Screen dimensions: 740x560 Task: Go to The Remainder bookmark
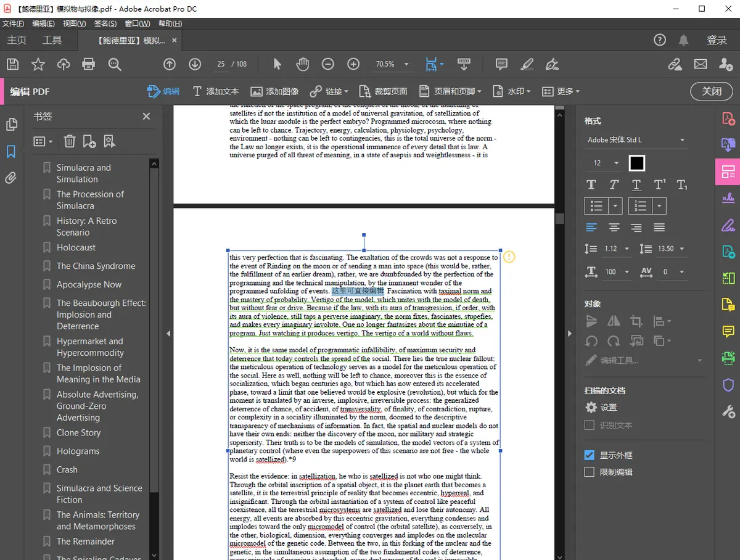pyautogui.click(x=86, y=541)
